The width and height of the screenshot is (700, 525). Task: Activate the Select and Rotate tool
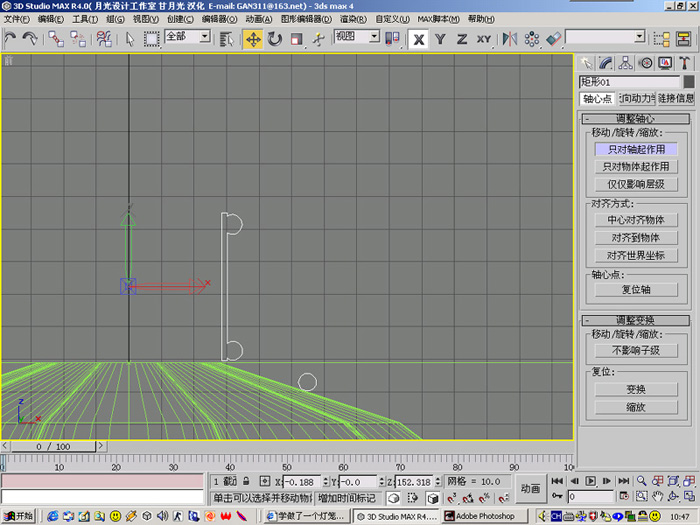pos(275,39)
